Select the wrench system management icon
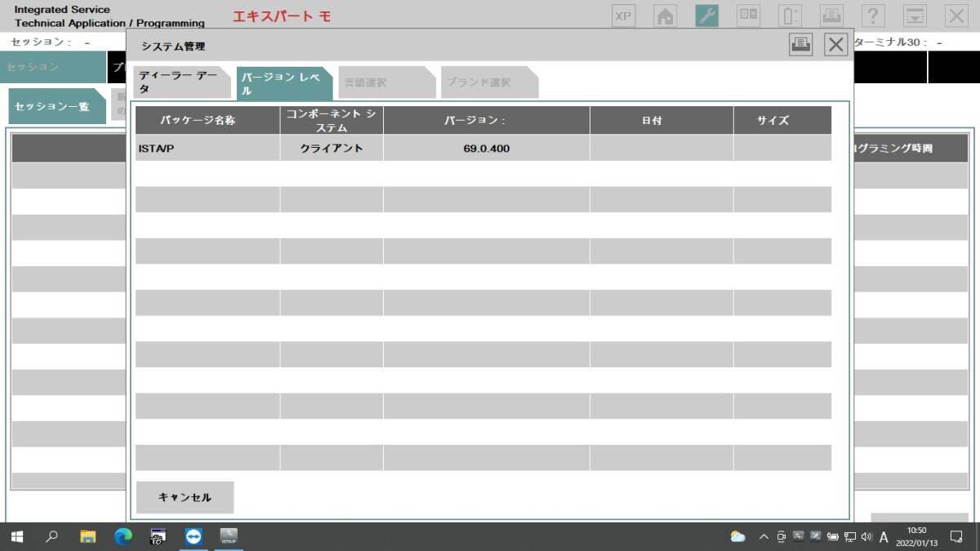Image resolution: width=980 pixels, height=551 pixels. tap(705, 15)
